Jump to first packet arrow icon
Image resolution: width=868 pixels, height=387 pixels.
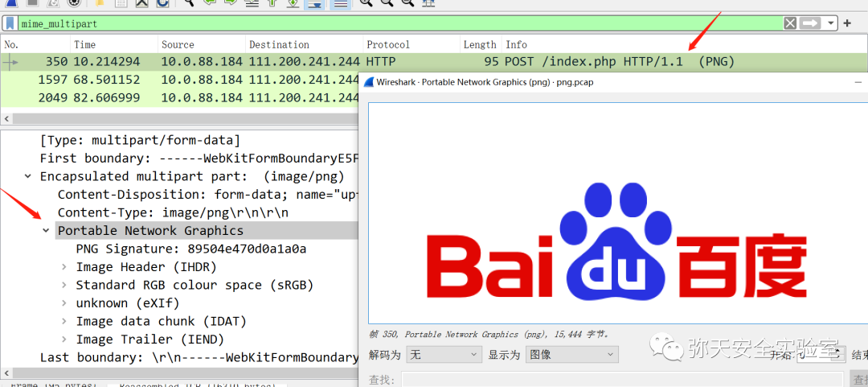click(x=272, y=2)
